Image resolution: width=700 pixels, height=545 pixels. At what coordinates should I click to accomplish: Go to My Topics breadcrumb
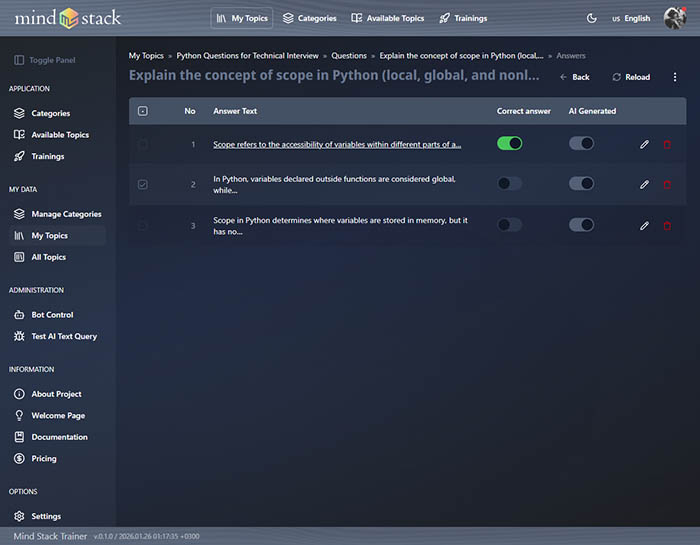click(146, 56)
